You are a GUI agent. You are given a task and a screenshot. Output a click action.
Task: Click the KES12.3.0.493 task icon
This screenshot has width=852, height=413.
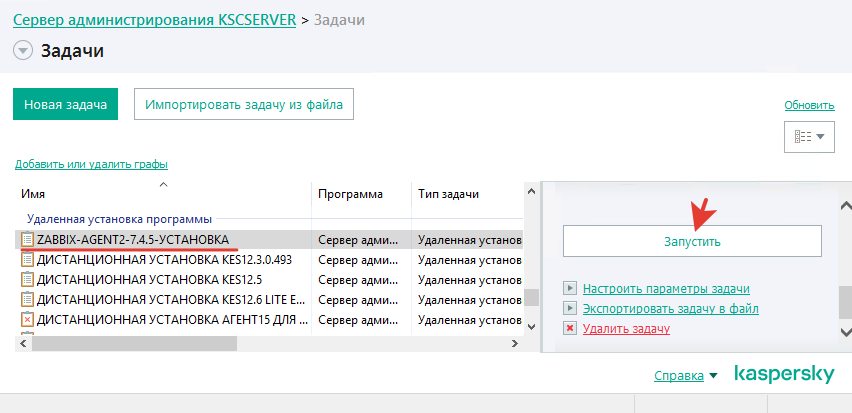pos(27,260)
